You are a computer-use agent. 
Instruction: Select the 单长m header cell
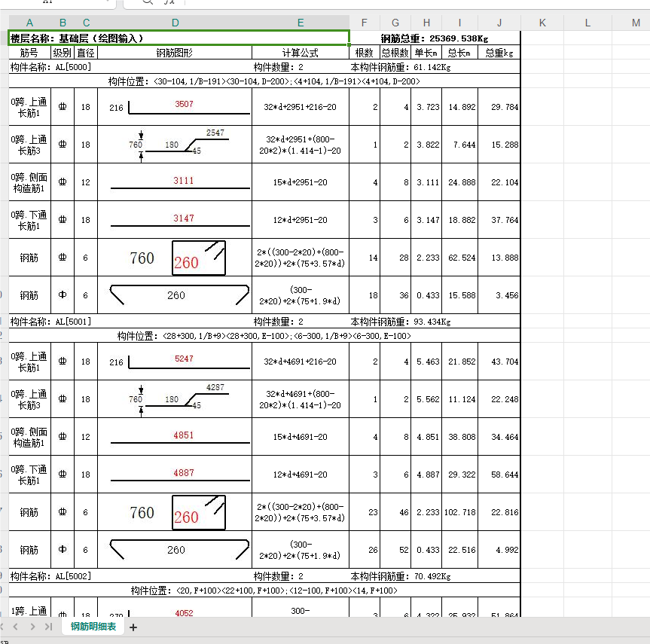coord(426,53)
